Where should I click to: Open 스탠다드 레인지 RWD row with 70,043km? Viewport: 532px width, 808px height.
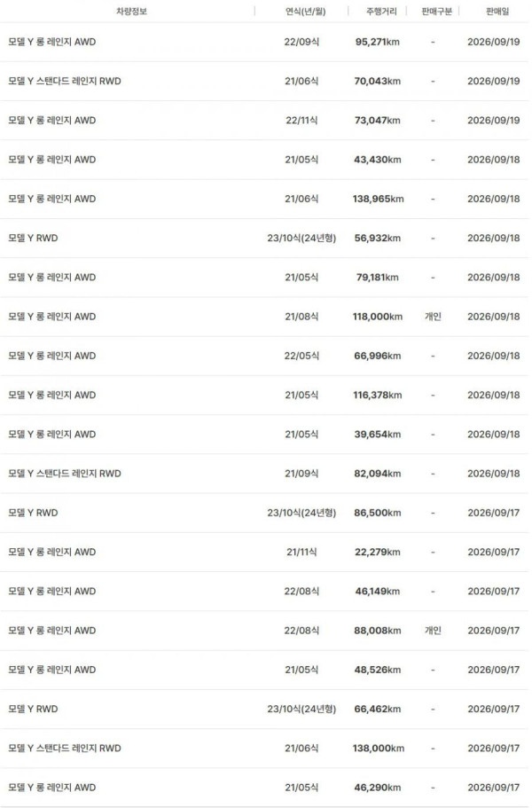[x=264, y=81]
